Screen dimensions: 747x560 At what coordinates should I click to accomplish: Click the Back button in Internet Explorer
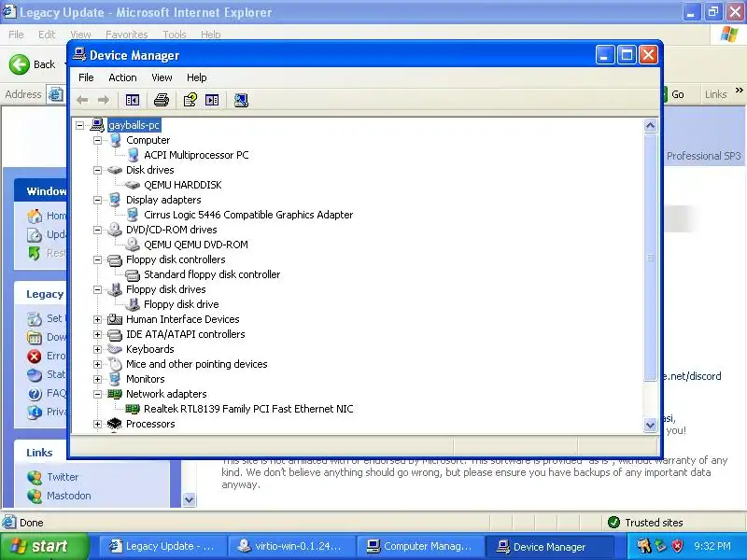point(33,64)
